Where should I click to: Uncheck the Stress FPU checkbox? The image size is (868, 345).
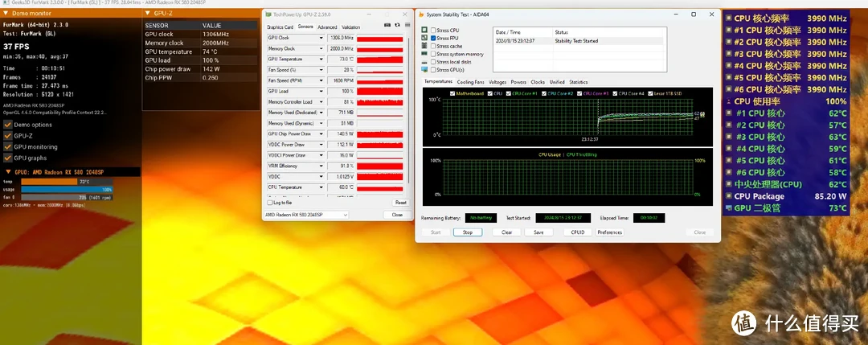433,39
